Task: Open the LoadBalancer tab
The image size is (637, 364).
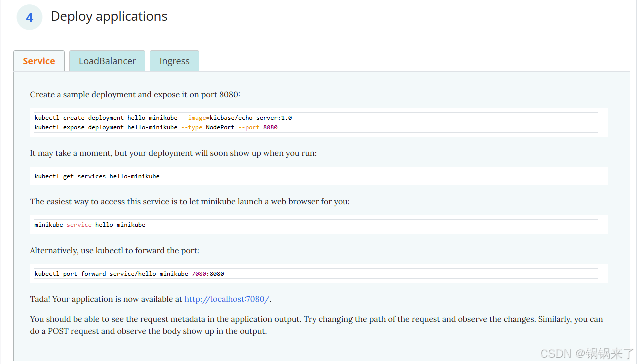Action: [x=107, y=61]
